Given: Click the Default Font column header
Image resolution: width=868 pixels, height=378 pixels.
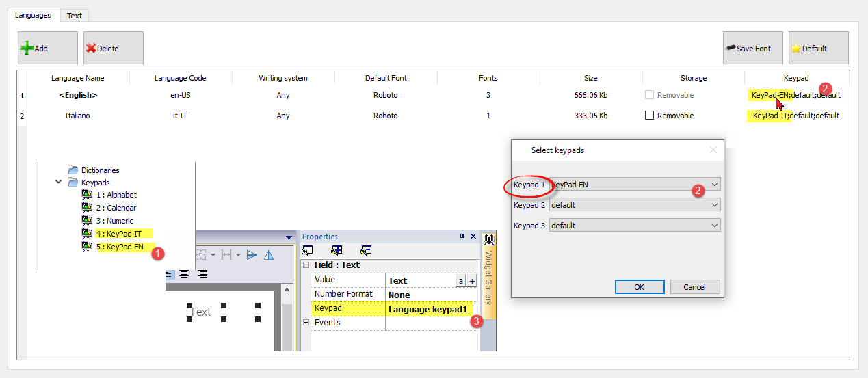Looking at the screenshot, I should (x=386, y=78).
